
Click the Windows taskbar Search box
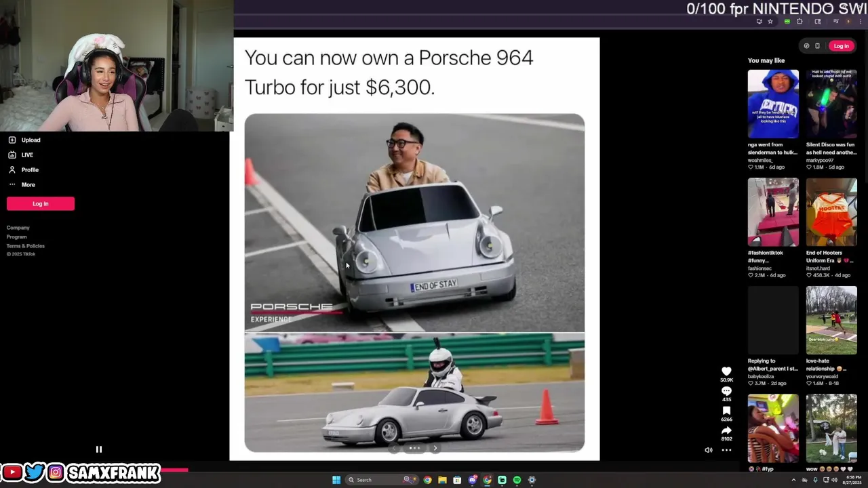[382, 480]
